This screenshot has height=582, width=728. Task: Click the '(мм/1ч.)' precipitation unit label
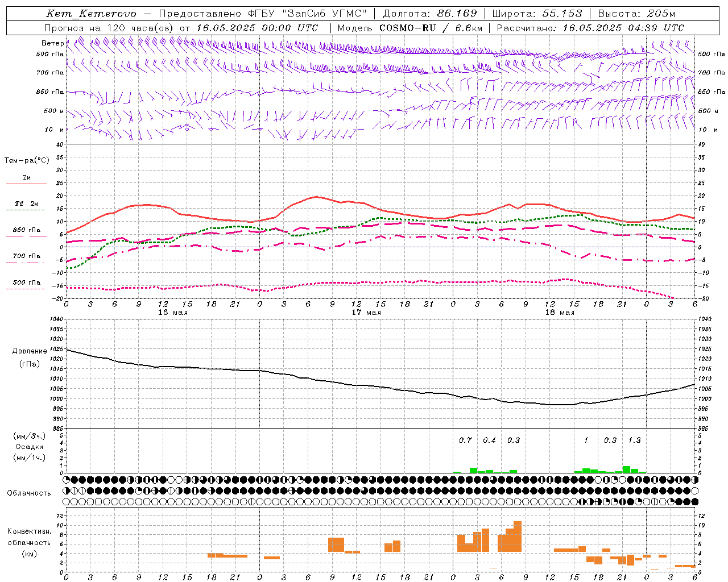click(x=30, y=458)
